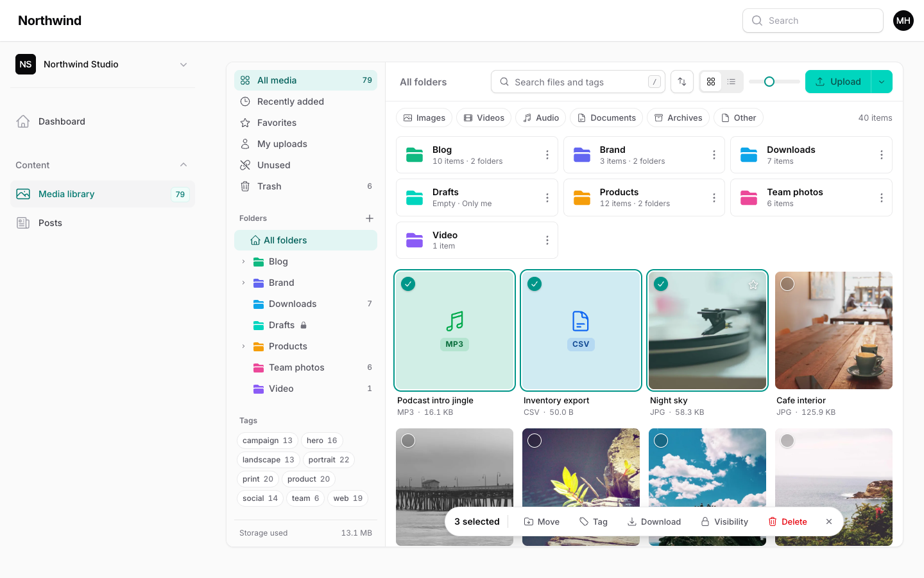Filter by Videos
924x578 pixels.
[x=484, y=118]
